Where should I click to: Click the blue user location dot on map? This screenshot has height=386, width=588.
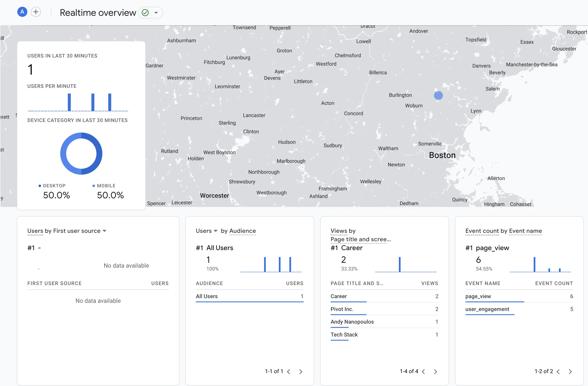(x=438, y=95)
